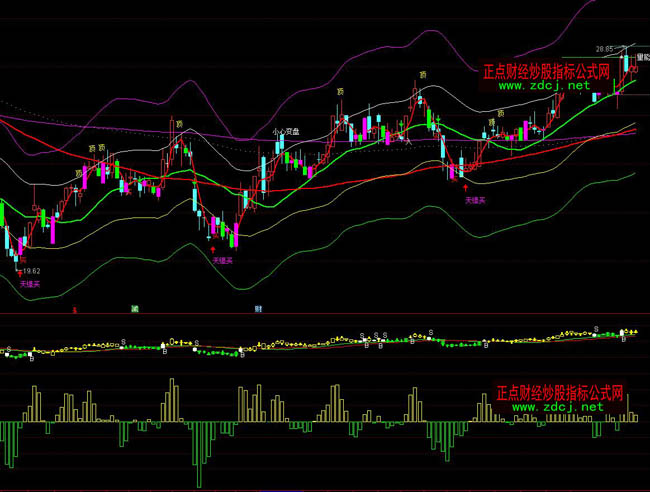The image size is (650, 492).
Task: Select the rightmost 关键买 buy signal label
Action: click(x=474, y=200)
